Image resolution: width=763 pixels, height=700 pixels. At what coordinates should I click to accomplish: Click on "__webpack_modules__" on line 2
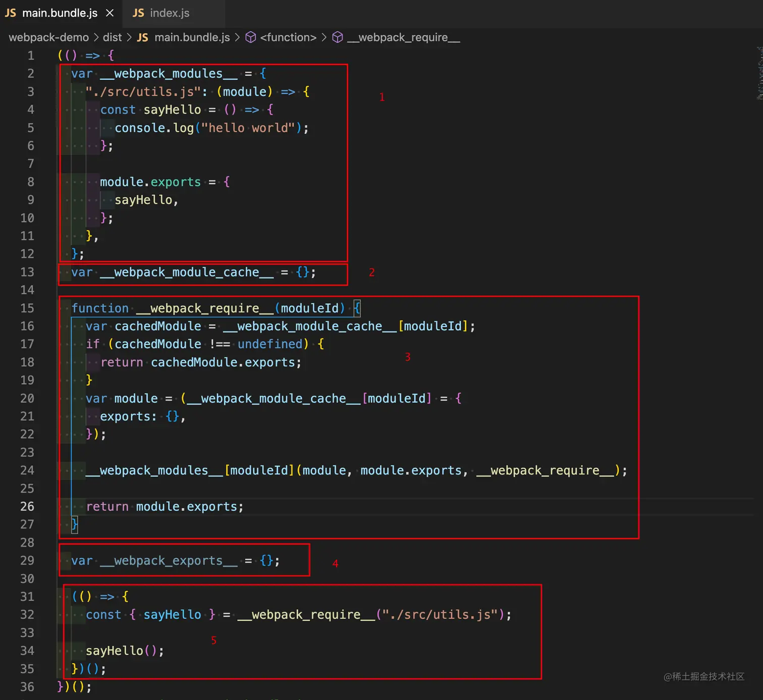coord(169,74)
